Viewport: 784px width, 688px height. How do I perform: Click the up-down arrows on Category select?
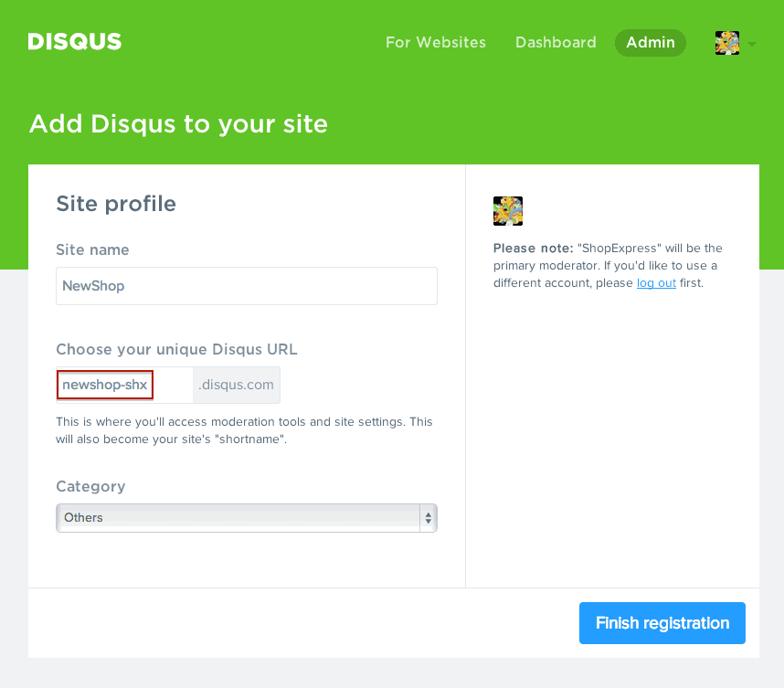[429, 518]
